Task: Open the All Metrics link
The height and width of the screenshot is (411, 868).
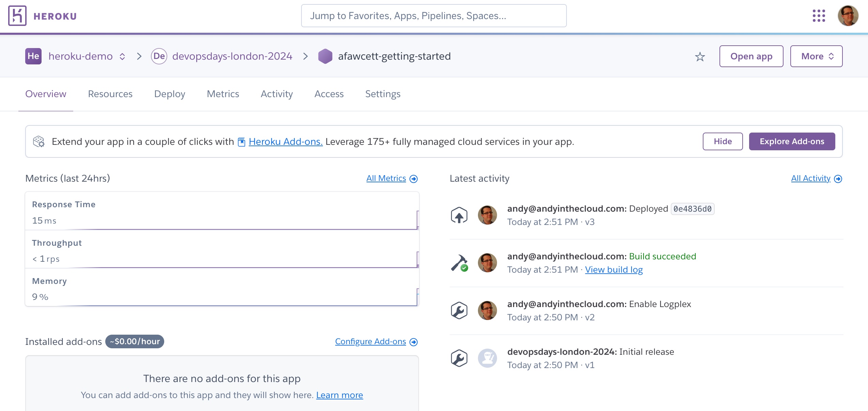Action: point(386,178)
